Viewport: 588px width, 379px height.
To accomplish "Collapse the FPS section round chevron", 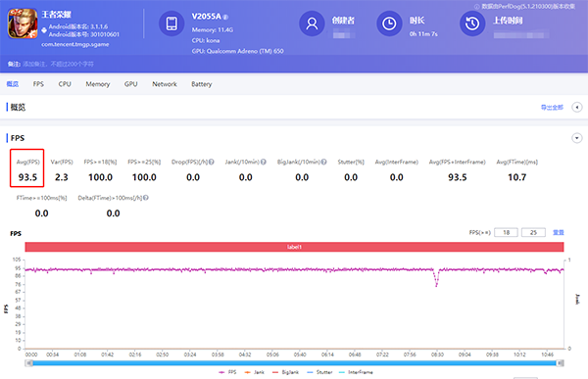I will click(577, 138).
